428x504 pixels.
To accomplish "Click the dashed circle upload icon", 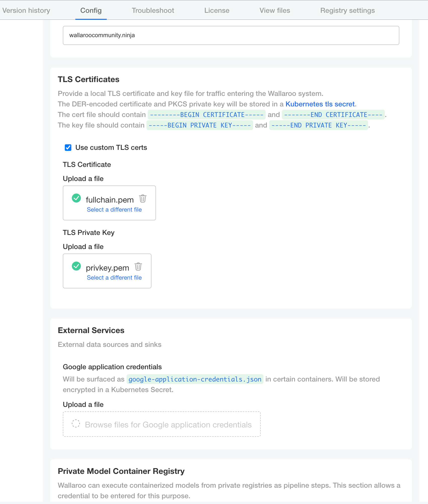I will [x=76, y=423].
